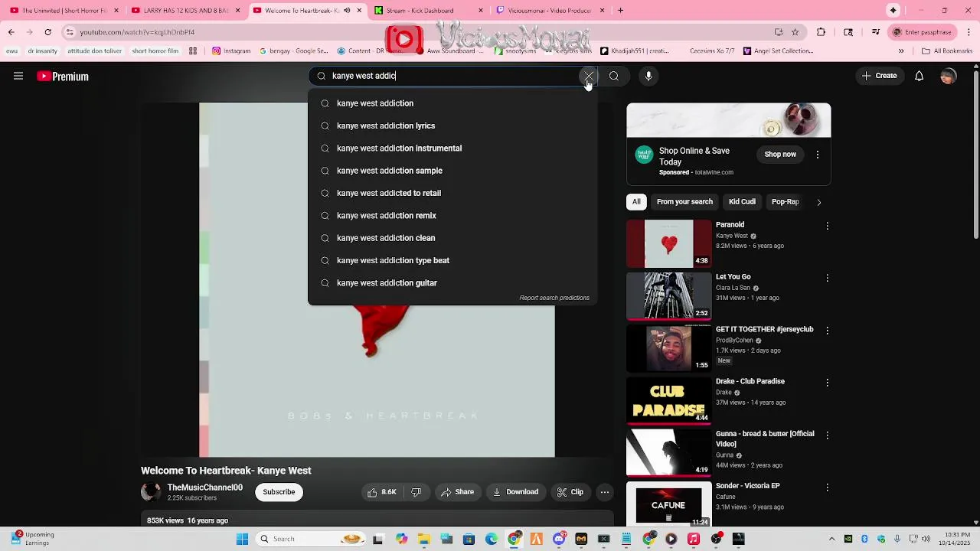
Task: Open the account avatar menu
Action: 949,76
